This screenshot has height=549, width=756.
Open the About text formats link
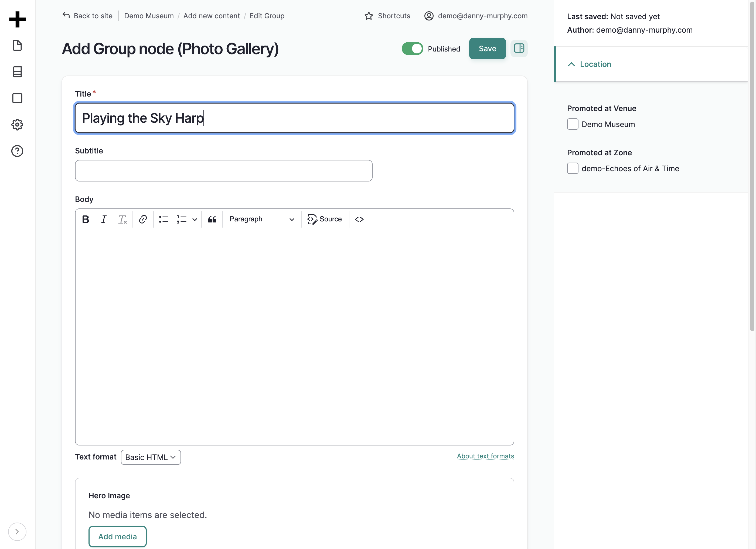pyautogui.click(x=485, y=456)
